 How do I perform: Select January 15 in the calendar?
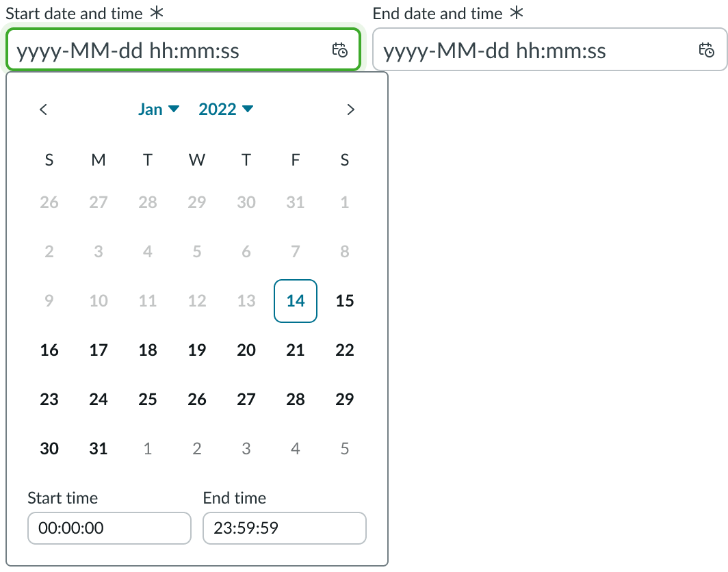(x=344, y=300)
